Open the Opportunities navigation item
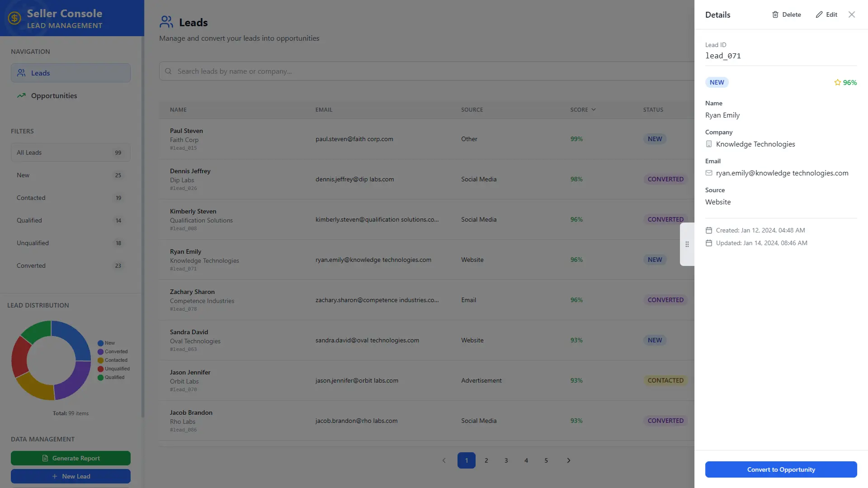Screen dimensions: 868x488 pyautogui.click(x=71, y=95)
